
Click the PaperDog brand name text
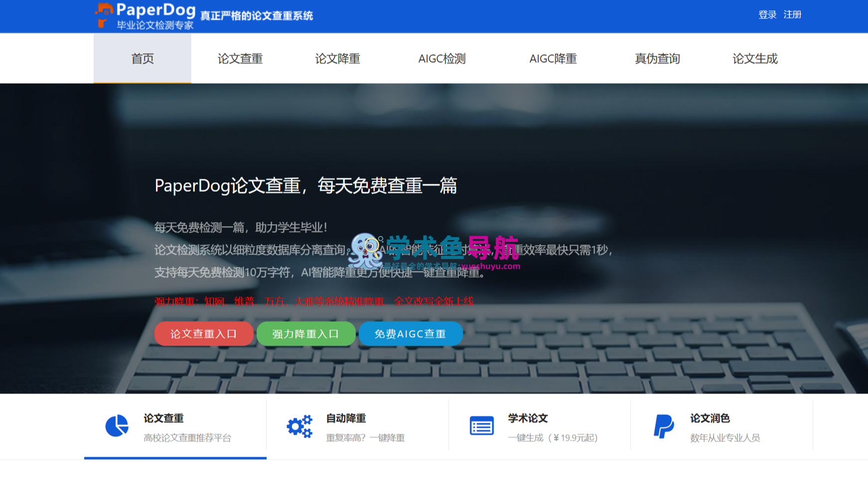pyautogui.click(x=156, y=9)
